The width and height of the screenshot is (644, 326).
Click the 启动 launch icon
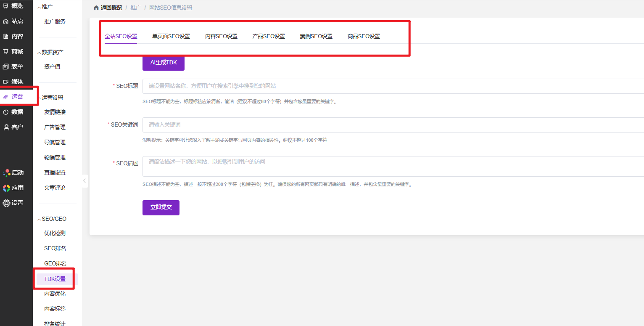click(x=6, y=172)
